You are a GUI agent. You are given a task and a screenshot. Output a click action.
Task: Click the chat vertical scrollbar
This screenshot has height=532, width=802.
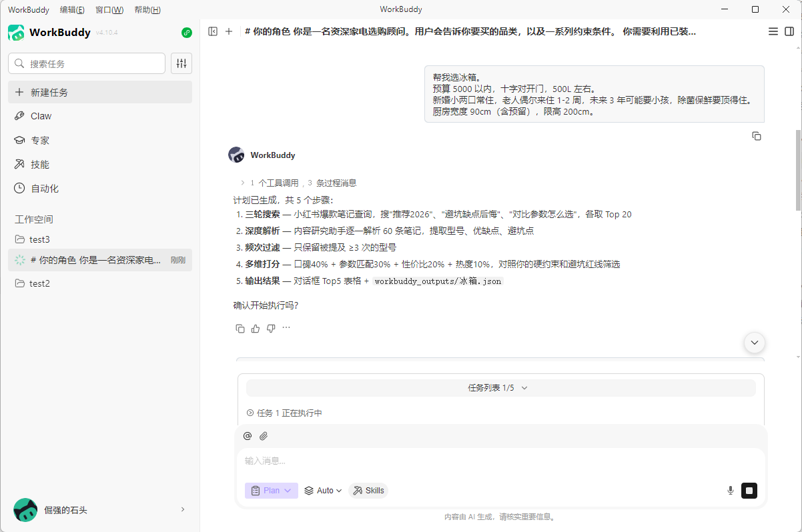tap(797, 170)
